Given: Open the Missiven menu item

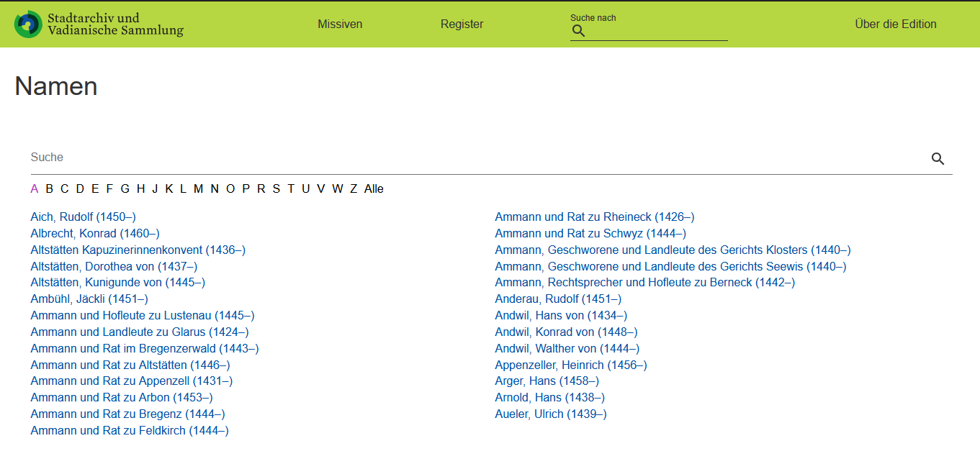Looking at the screenshot, I should click(x=339, y=24).
